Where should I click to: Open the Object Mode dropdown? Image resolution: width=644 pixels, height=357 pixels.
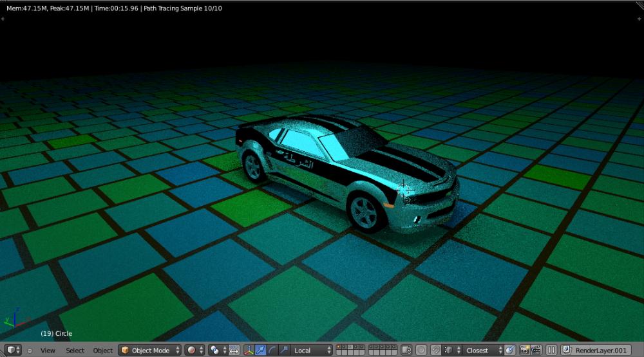click(x=150, y=350)
